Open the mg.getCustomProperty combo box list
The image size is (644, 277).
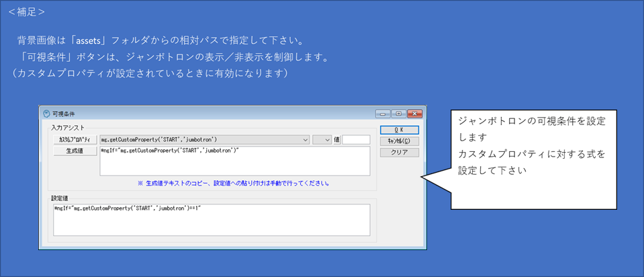point(306,140)
